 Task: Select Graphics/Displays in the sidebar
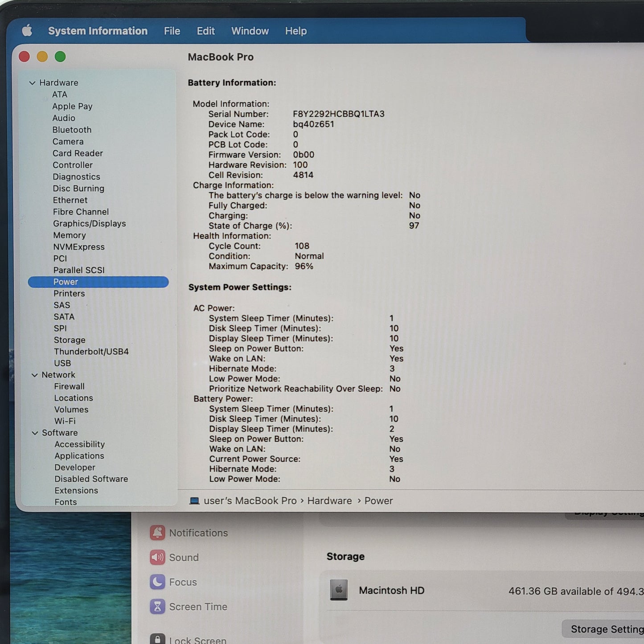coord(89,224)
